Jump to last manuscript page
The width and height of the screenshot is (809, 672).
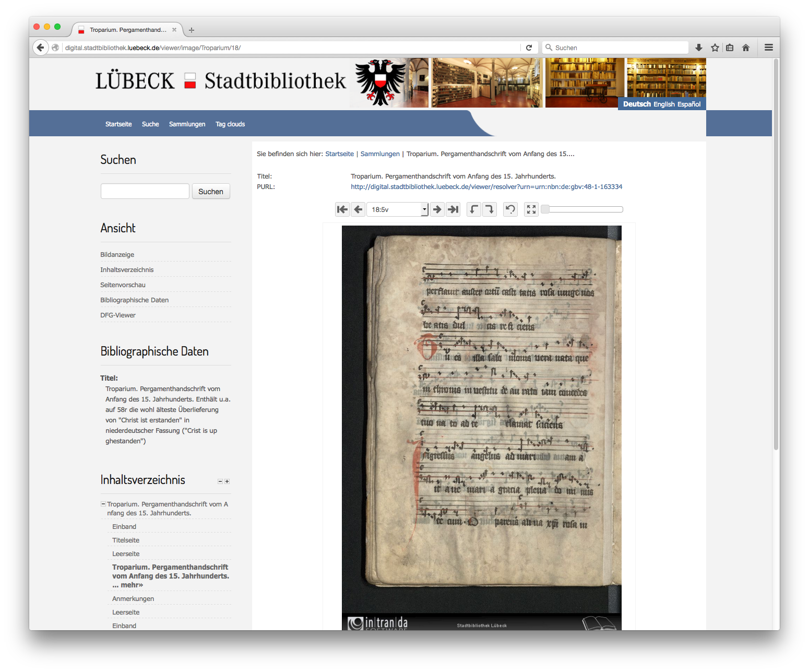tap(453, 209)
